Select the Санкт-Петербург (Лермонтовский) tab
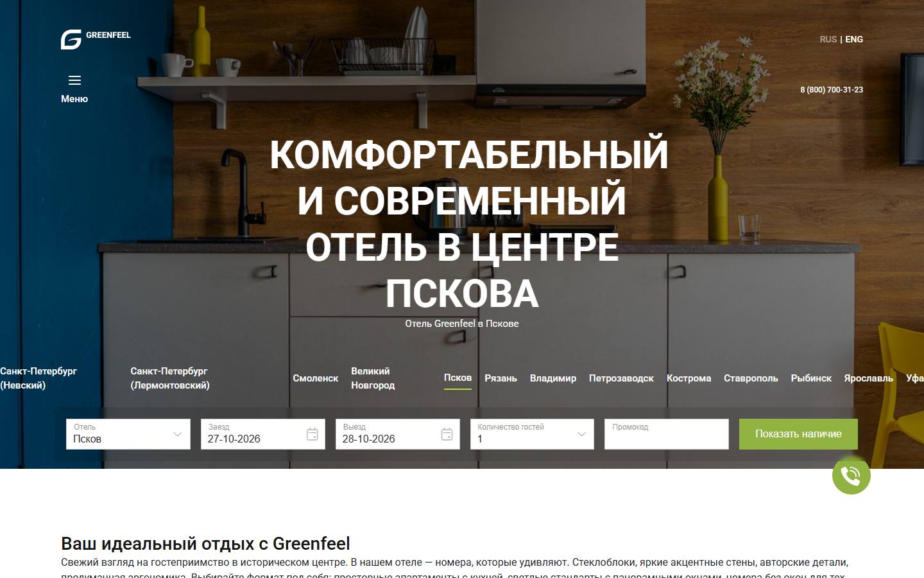This screenshot has width=924, height=578. click(x=170, y=378)
